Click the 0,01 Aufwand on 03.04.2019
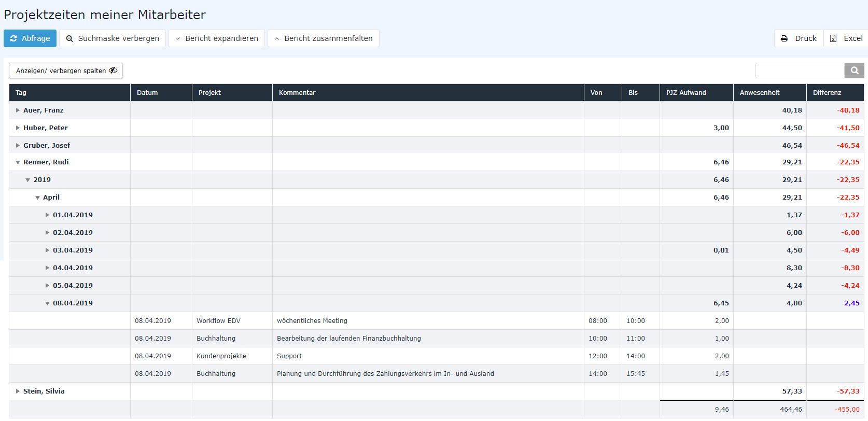Viewport: 868px width, 421px height. tap(721, 250)
